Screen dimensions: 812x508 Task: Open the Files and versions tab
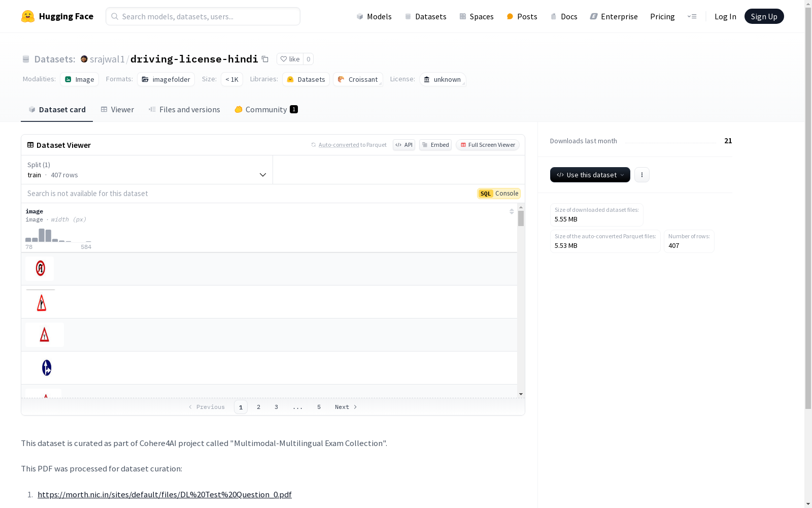click(184, 109)
